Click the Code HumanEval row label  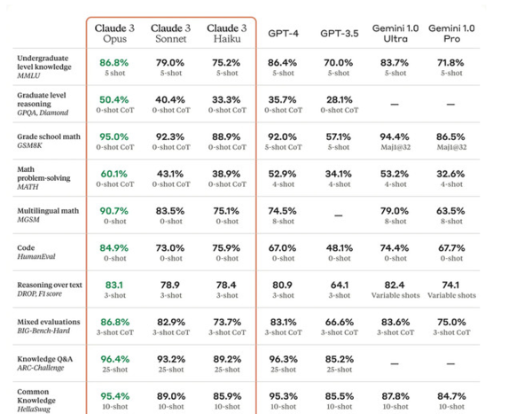tap(36, 253)
